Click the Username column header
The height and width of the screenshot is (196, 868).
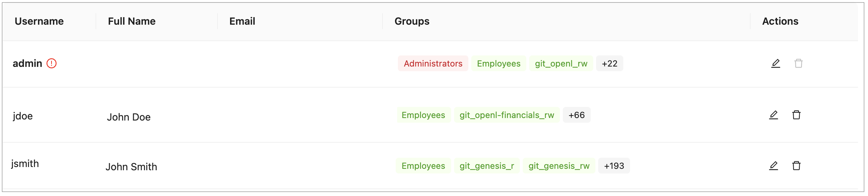[39, 21]
